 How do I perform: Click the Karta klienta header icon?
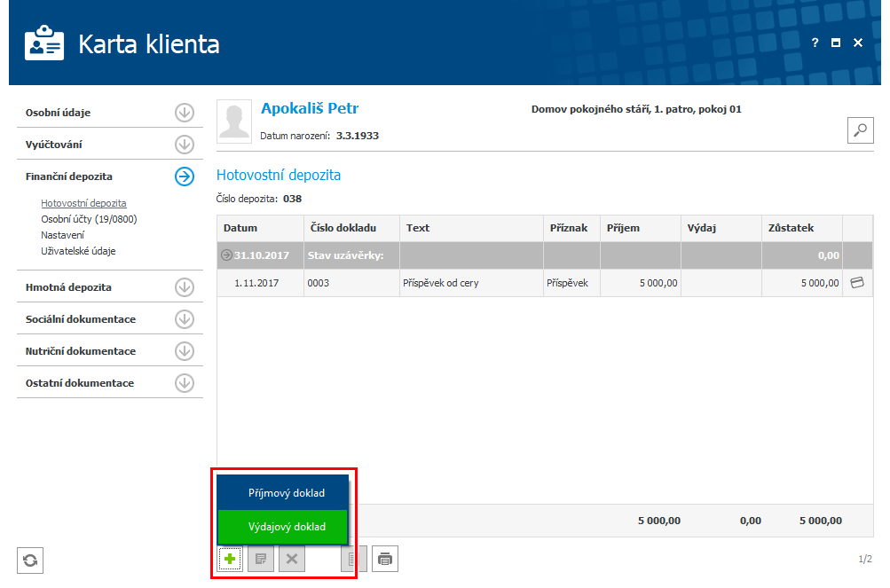(44, 43)
